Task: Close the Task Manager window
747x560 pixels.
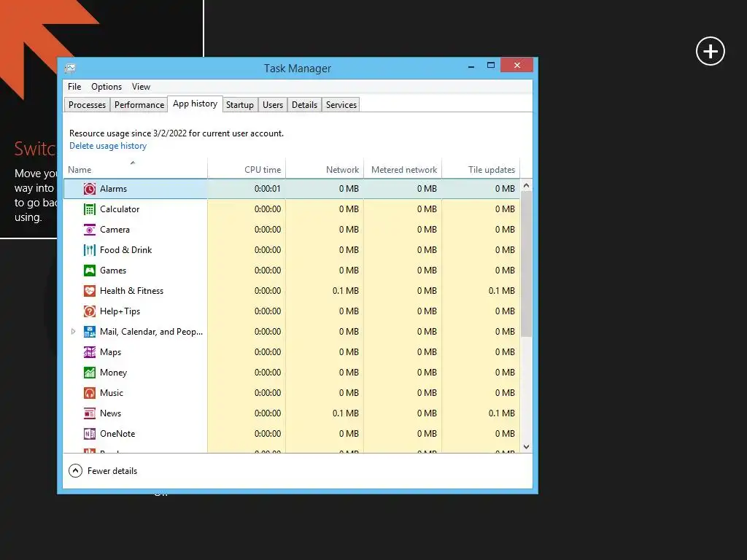Action: [517, 65]
